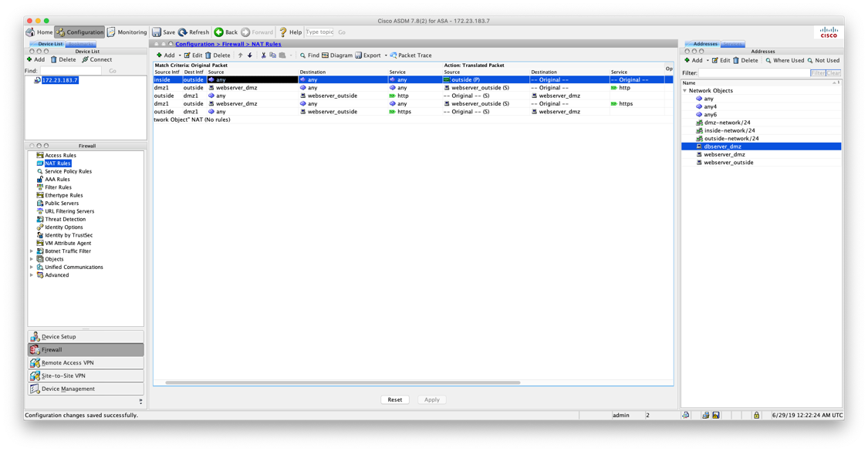Click the Refresh icon in the main toolbar

(x=194, y=32)
